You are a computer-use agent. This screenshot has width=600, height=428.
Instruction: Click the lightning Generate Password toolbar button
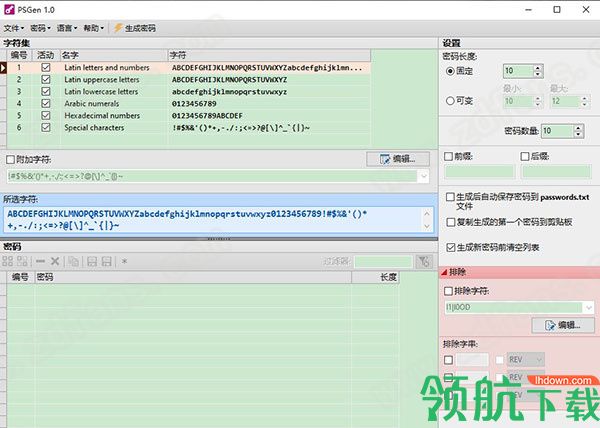click(135, 28)
